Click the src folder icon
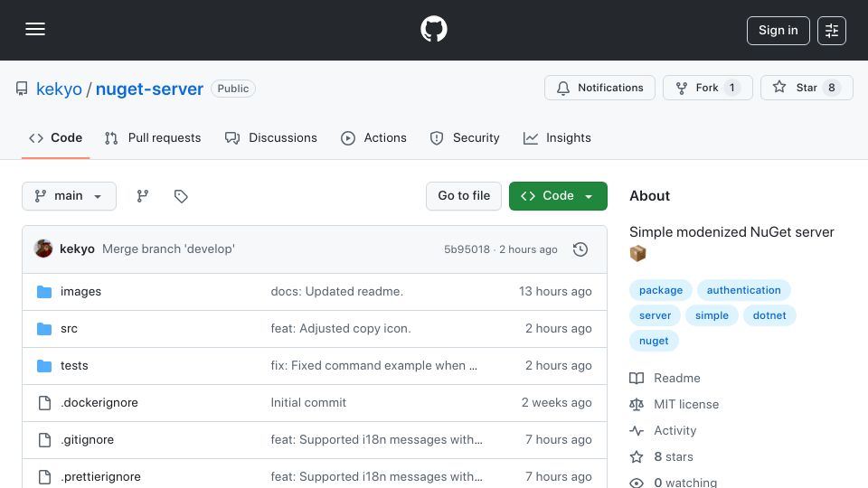The width and height of the screenshot is (868, 488). [44, 329]
